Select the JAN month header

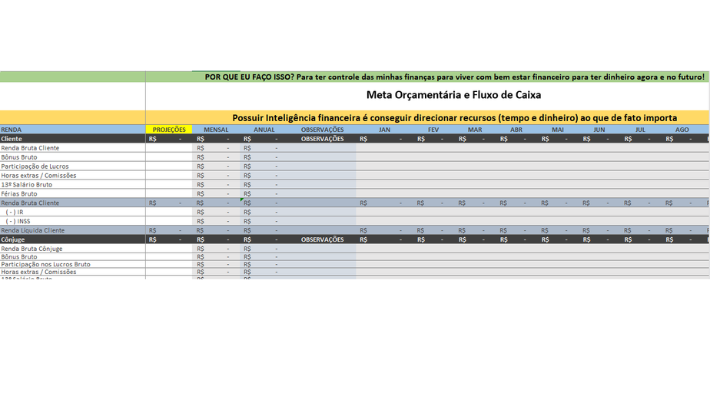[384, 130]
